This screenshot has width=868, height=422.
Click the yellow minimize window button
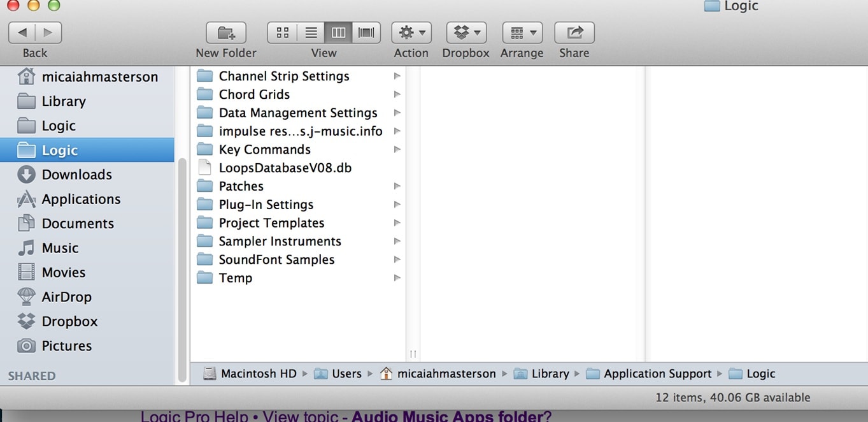[34, 5]
